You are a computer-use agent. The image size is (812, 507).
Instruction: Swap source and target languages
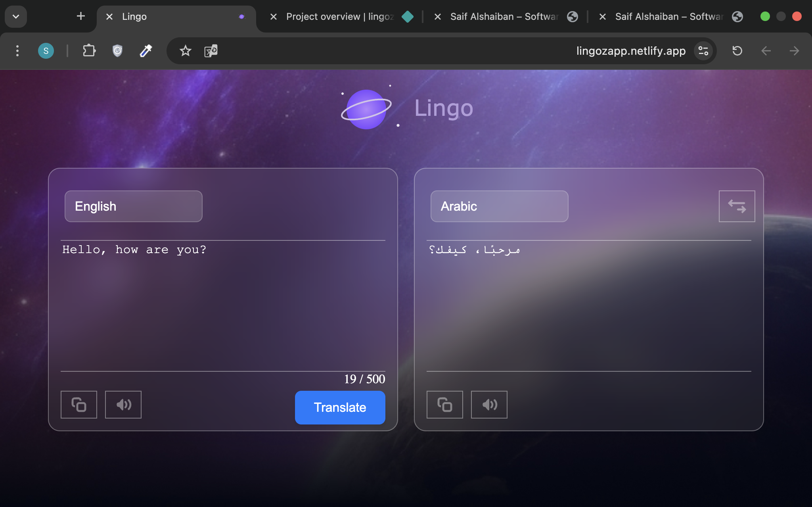(x=737, y=206)
